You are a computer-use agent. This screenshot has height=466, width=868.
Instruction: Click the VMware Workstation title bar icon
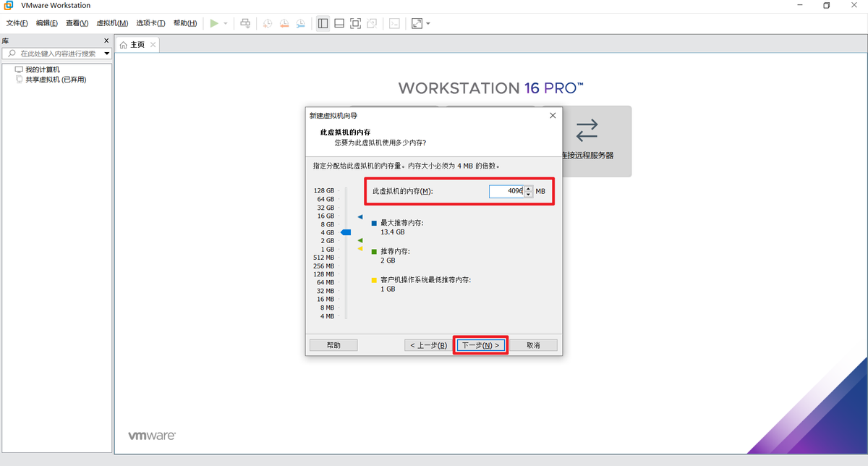9,5
